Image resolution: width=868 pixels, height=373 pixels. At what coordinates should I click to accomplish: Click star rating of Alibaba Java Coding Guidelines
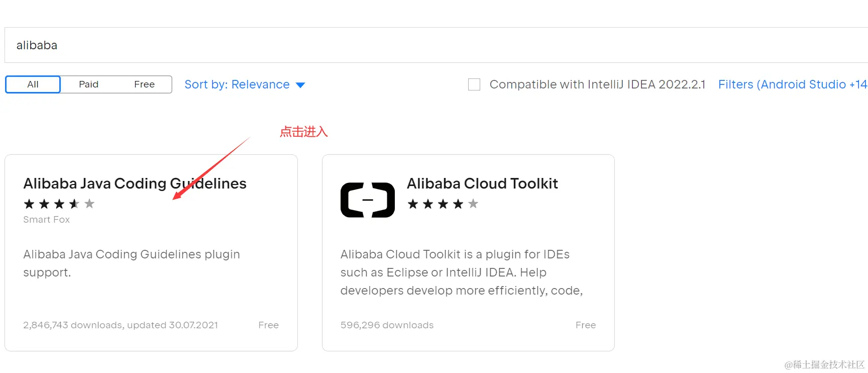pos(59,204)
